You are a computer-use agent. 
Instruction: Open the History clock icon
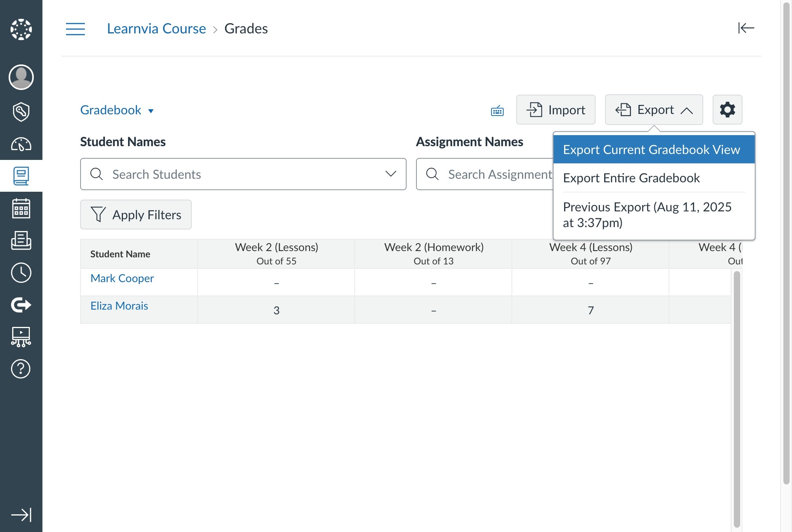[x=21, y=273]
